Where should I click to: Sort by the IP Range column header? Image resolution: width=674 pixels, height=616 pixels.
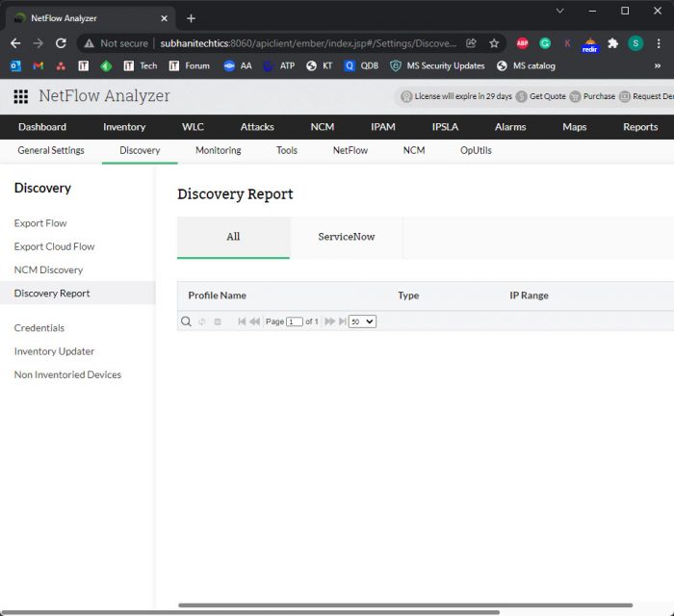(x=529, y=295)
